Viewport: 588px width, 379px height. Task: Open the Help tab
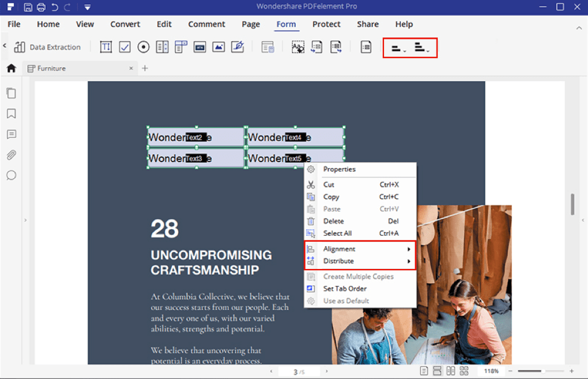click(404, 24)
